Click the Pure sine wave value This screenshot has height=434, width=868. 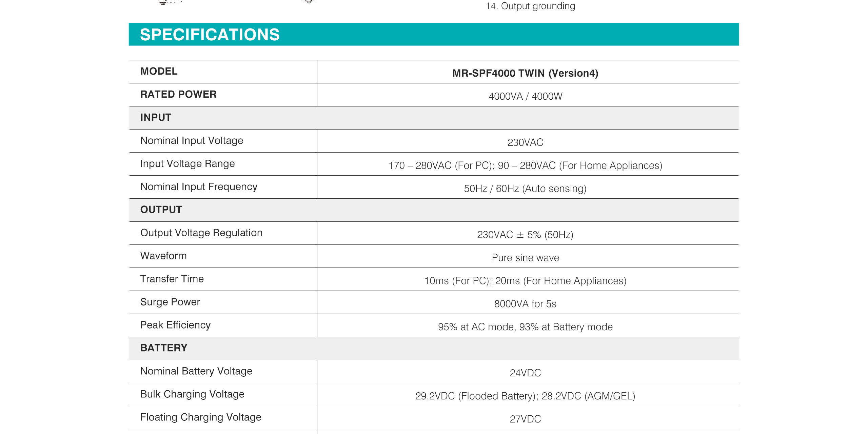tap(525, 258)
